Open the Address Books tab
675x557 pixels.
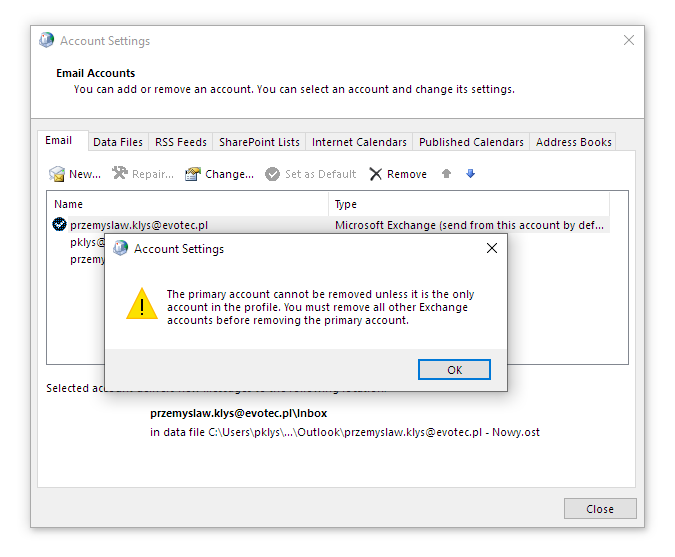[x=574, y=142]
